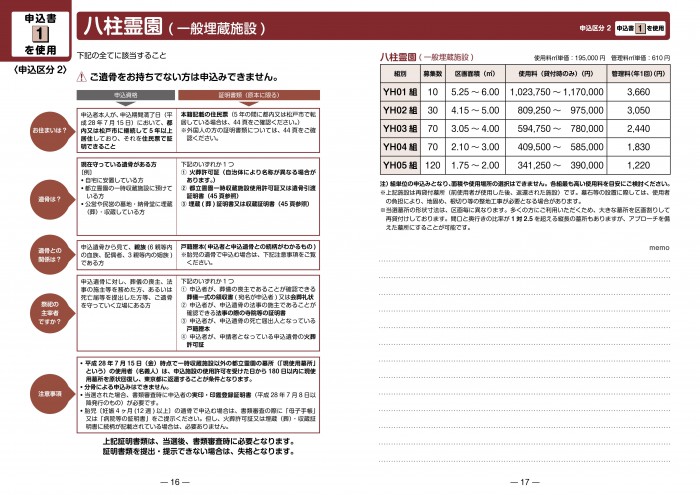
Task: Select the 証明書類（原本に限る） column header
Action: pos(249,95)
